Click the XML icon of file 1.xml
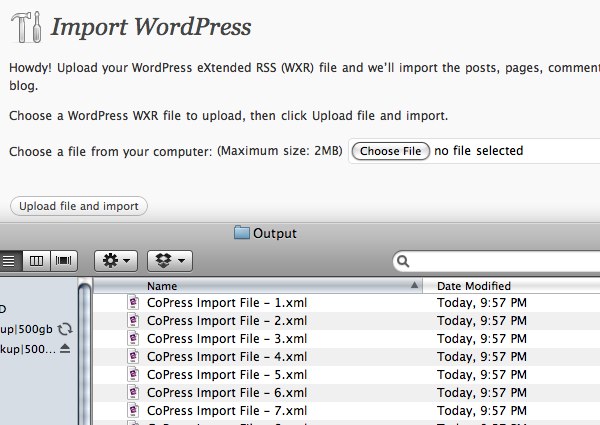This screenshot has width=600, height=425. (133, 302)
